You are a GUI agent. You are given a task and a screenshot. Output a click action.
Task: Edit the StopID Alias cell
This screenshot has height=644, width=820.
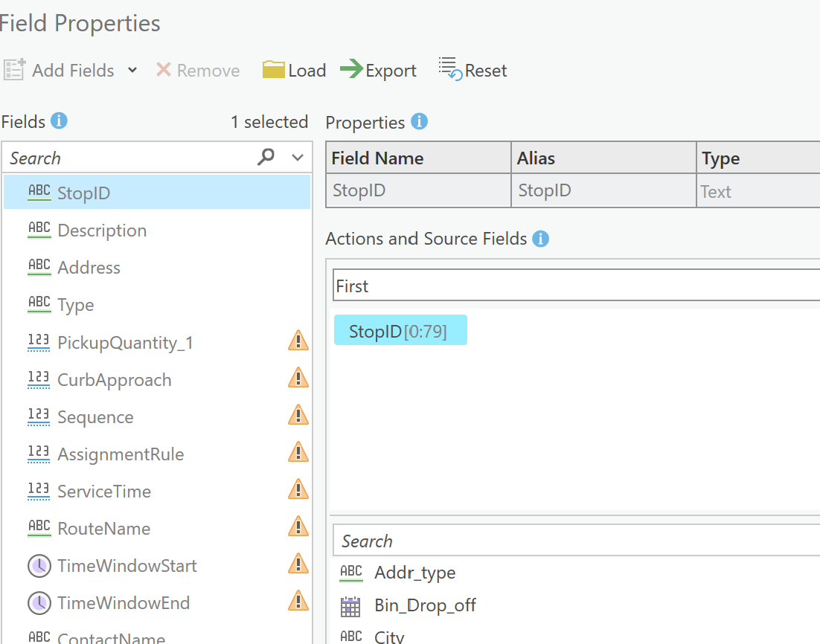click(603, 191)
